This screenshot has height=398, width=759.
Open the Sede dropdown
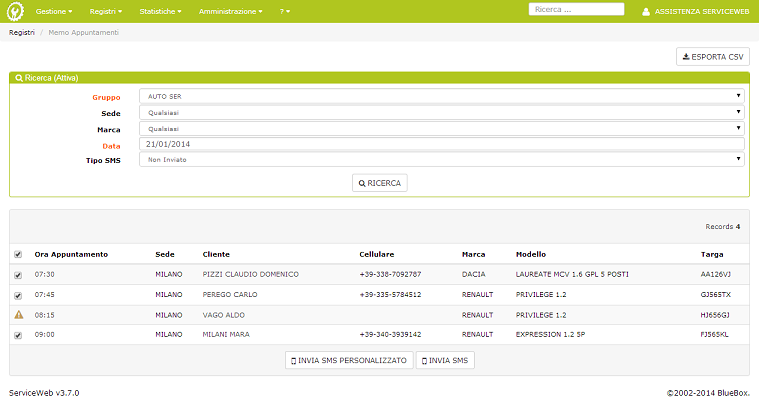tap(441, 113)
